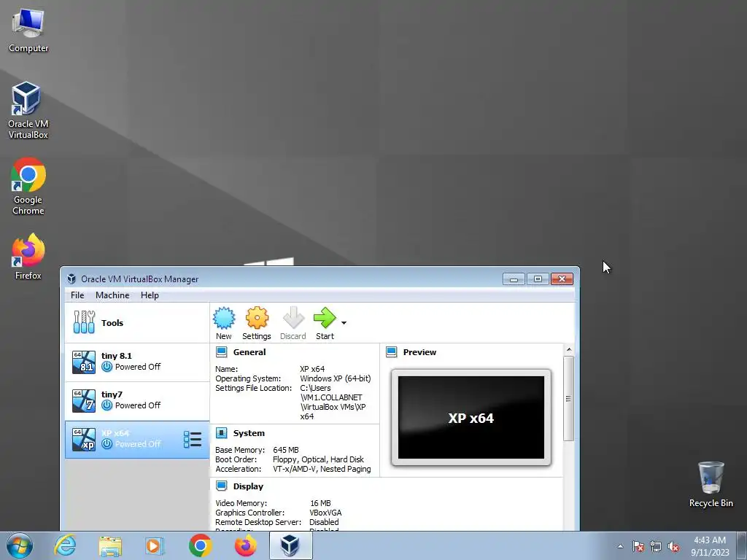Click the "VT-x/AMD-V, Nested Paging" acceleration value
This screenshot has height=560, width=747.
322,469
